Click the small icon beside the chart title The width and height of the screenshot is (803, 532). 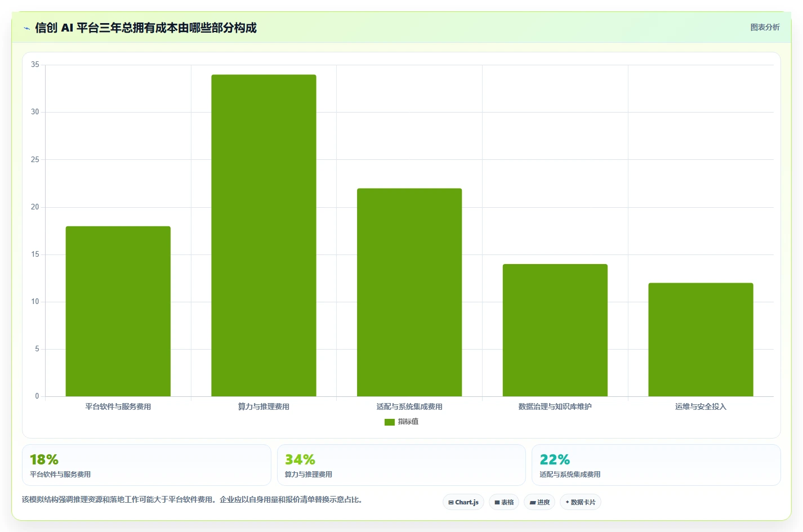(26, 28)
